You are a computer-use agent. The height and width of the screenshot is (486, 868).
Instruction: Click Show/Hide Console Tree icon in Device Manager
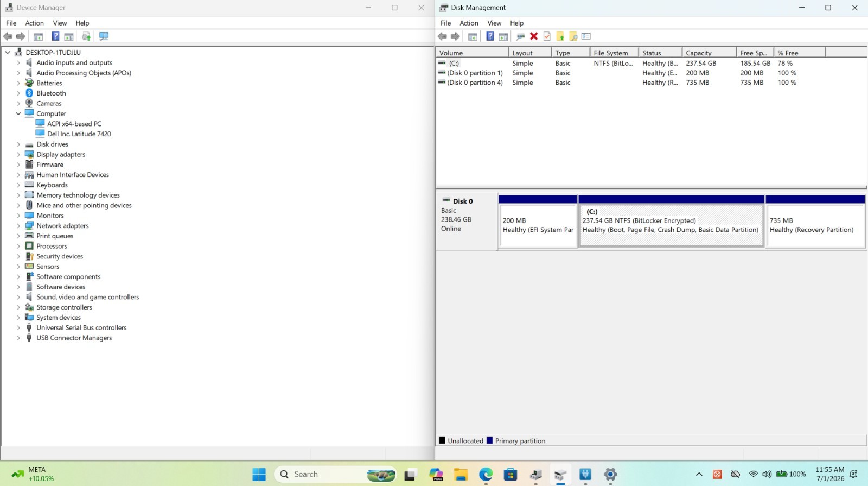39,36
